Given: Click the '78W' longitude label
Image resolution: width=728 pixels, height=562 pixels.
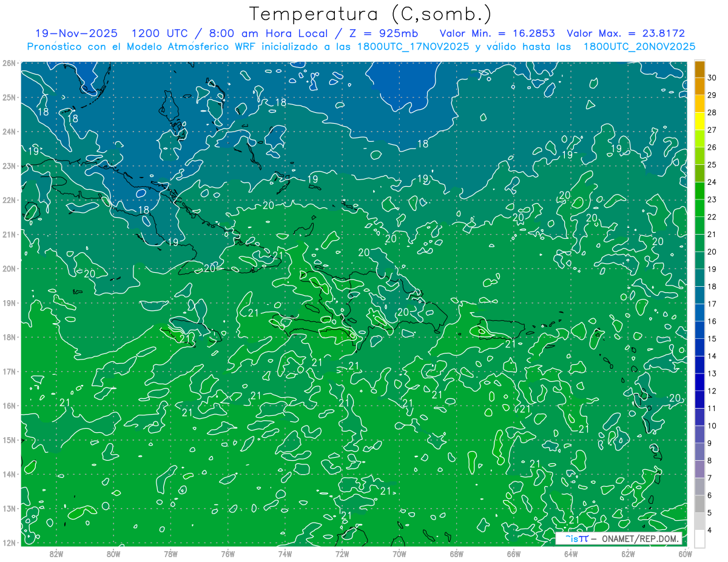Looking at the screenshot, I should coord(170,554).
